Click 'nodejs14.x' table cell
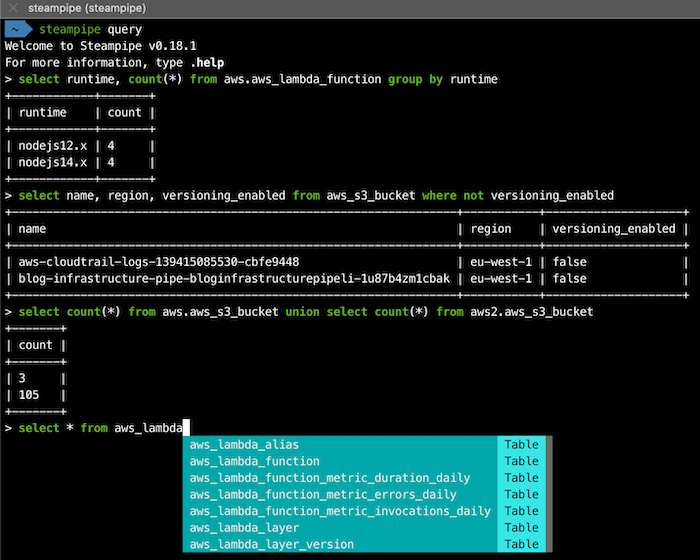The width and height of the screenshot is (700, 560). [53, 163]
